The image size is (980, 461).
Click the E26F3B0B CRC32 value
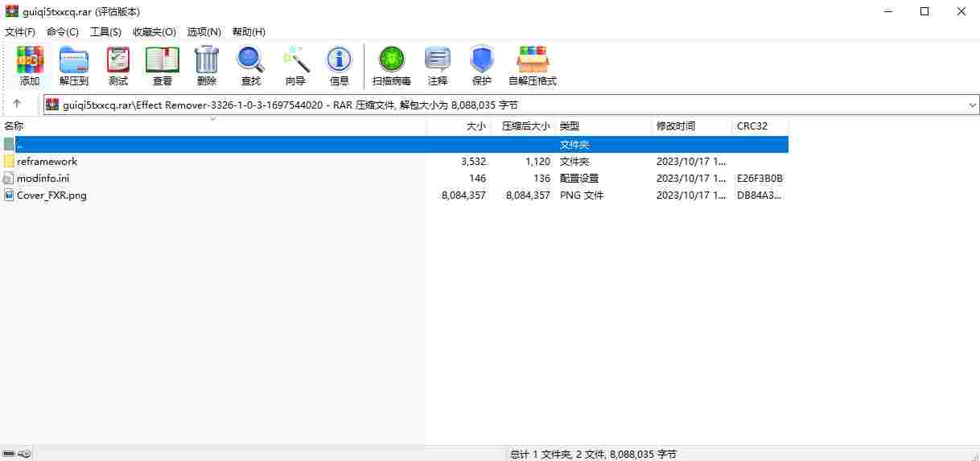760,178
